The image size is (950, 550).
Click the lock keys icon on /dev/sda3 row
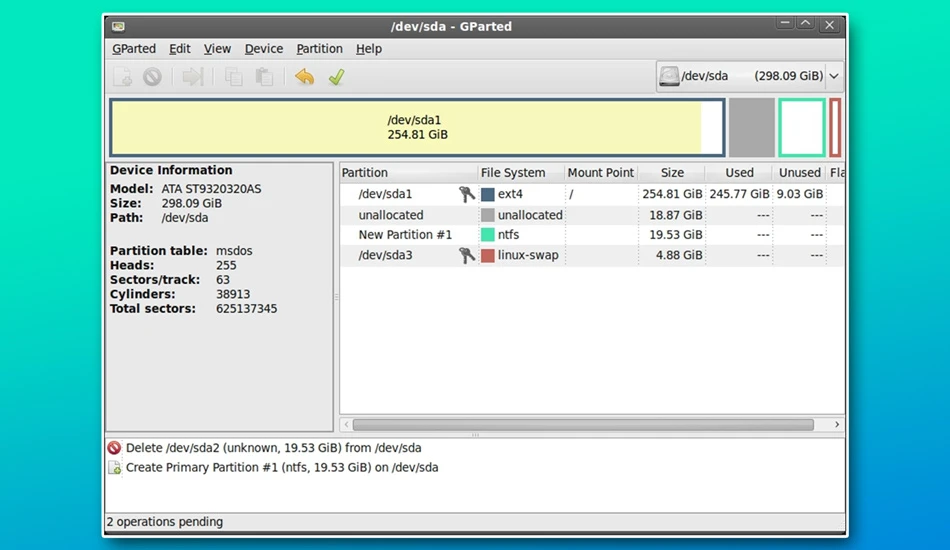click(x=466, y=255)
